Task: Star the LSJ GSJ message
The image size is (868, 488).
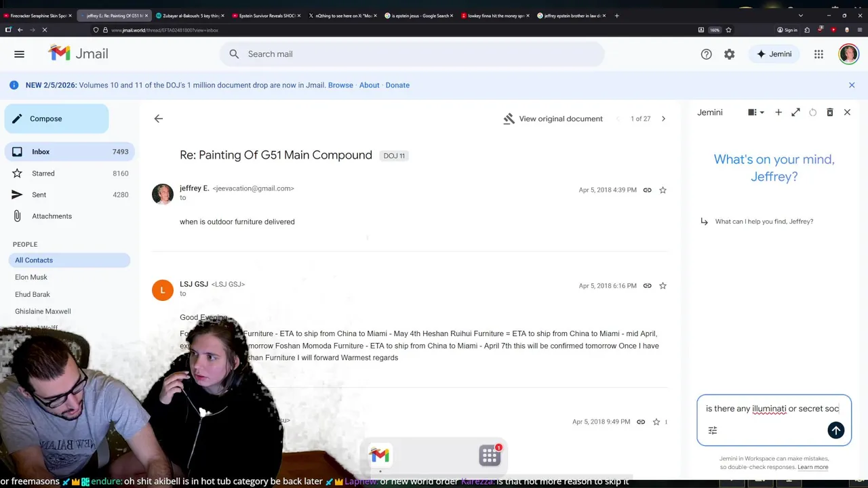Action: (x=663, y=286)
